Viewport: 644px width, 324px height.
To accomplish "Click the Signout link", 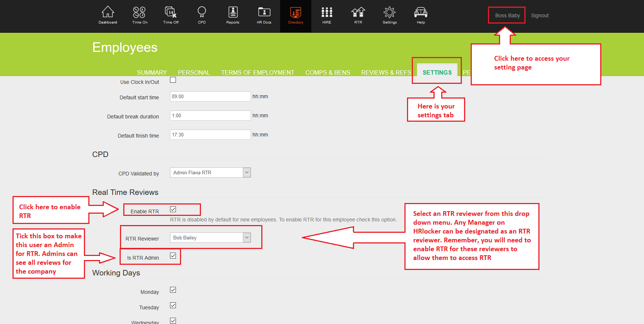I will point(539,15).
